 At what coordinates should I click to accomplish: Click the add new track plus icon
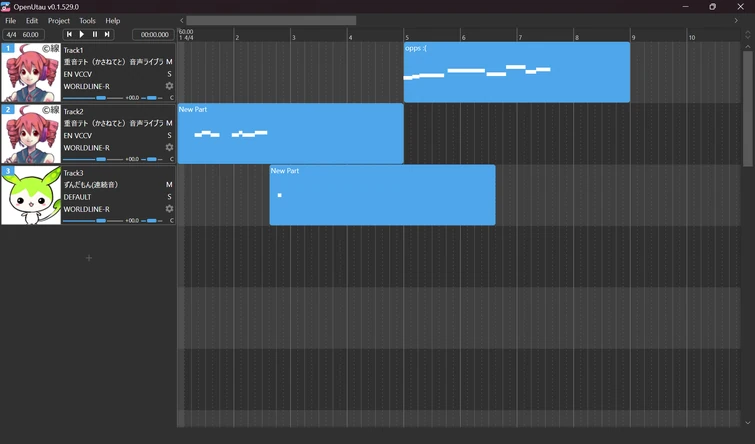point(88,258)
